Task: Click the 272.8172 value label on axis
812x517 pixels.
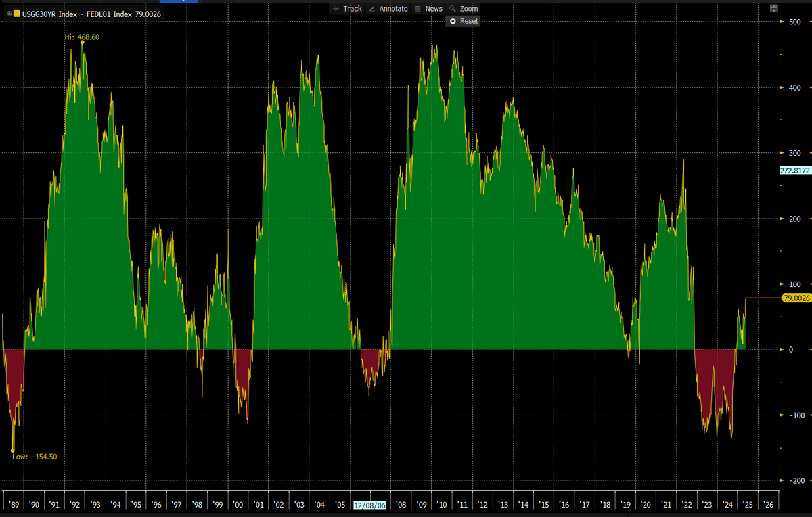Action: (x=795, y=171)
